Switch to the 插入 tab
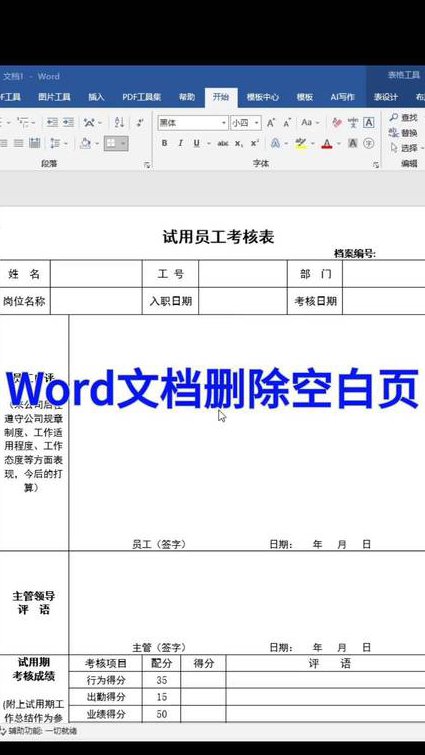Viewport: 425px width, 755px height. pos(96,97)
